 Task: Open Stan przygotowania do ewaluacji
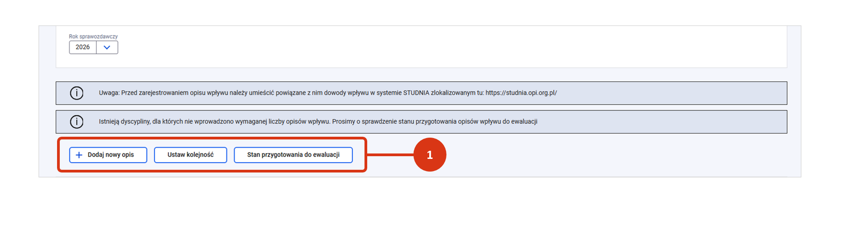click(x=293, y=155)
